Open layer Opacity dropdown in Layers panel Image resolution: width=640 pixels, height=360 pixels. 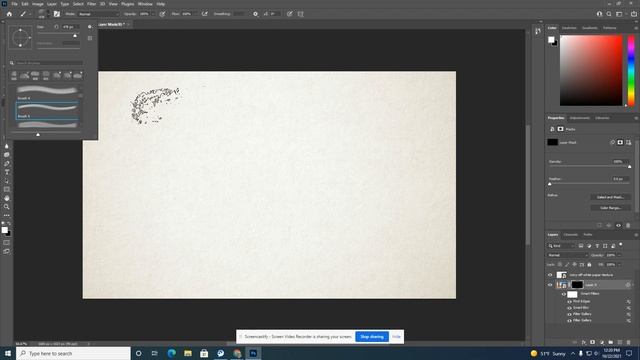pyautogui.click(x=619, y=255)
